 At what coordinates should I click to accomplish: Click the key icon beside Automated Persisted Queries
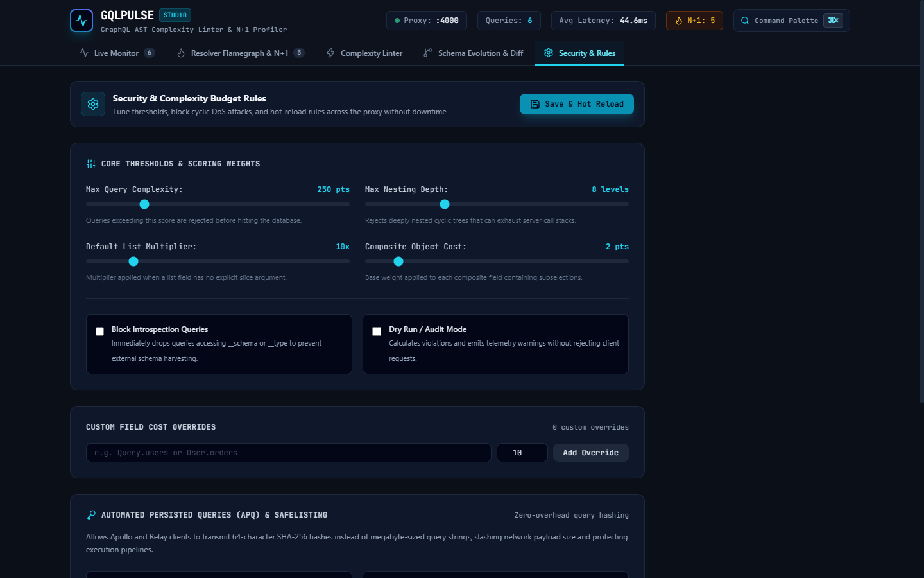click(x=91, y=515)
